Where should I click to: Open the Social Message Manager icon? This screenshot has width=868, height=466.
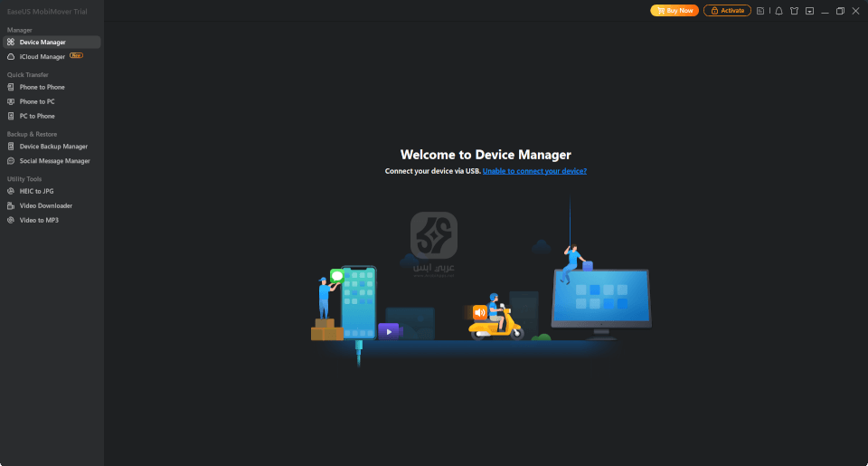coord(11,161)
